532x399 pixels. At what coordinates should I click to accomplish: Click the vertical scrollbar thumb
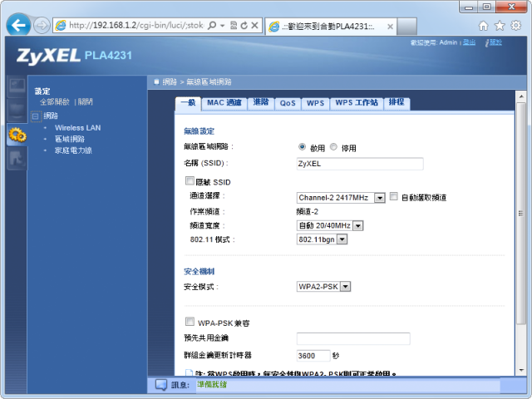(521, 214)
